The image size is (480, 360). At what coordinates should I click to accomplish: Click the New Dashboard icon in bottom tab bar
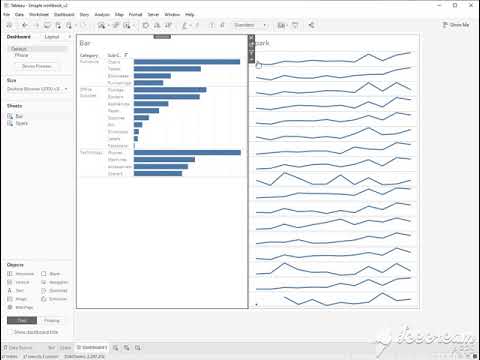click(127, 348)
